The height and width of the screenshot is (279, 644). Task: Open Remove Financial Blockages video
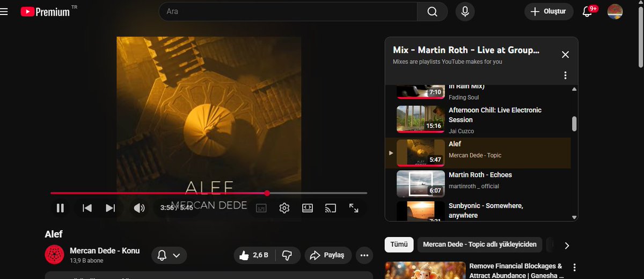[x=516, y=270]
